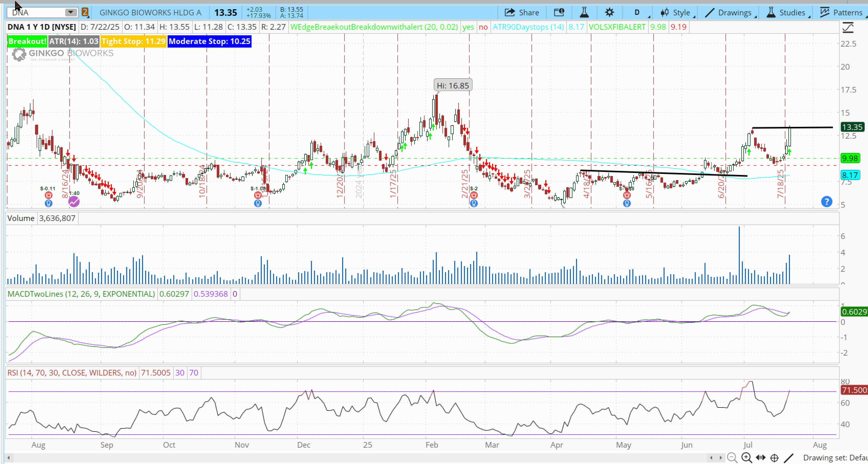
Task: Open the Patterns dropdown menu
Action: [x=842, y=13]
